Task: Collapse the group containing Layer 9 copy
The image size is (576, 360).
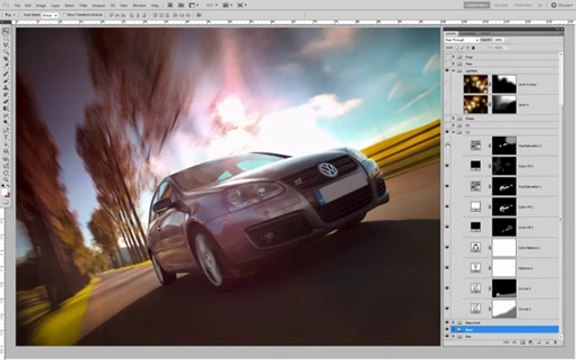Action: (453, 71)
